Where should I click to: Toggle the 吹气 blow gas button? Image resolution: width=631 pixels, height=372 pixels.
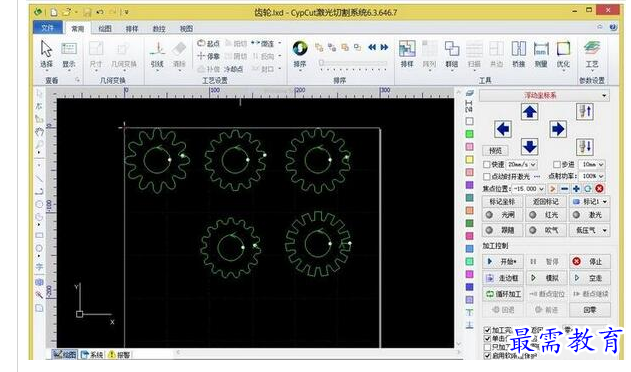click(546, 230)
